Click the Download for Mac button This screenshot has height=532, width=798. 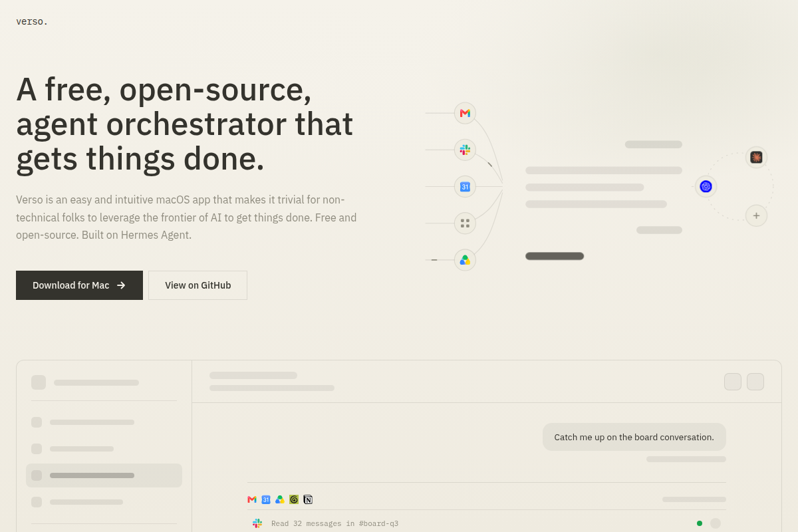click(x=79, y=285)
